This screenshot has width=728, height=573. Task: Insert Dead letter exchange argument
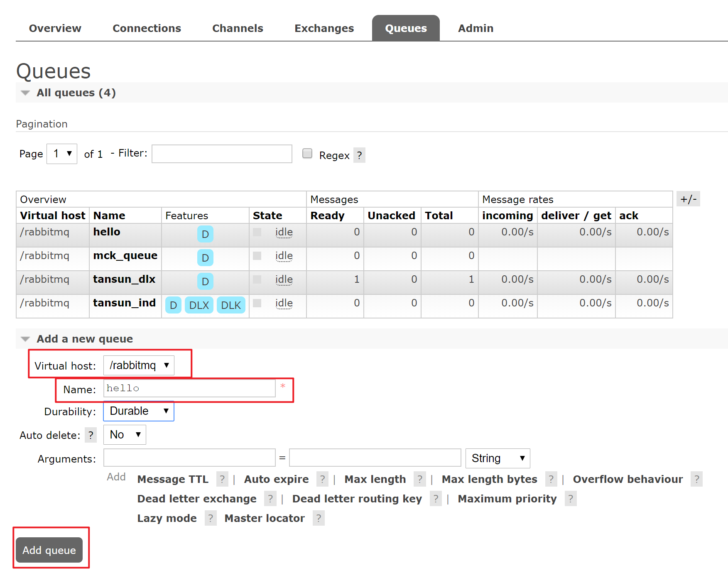click(197, 499)
